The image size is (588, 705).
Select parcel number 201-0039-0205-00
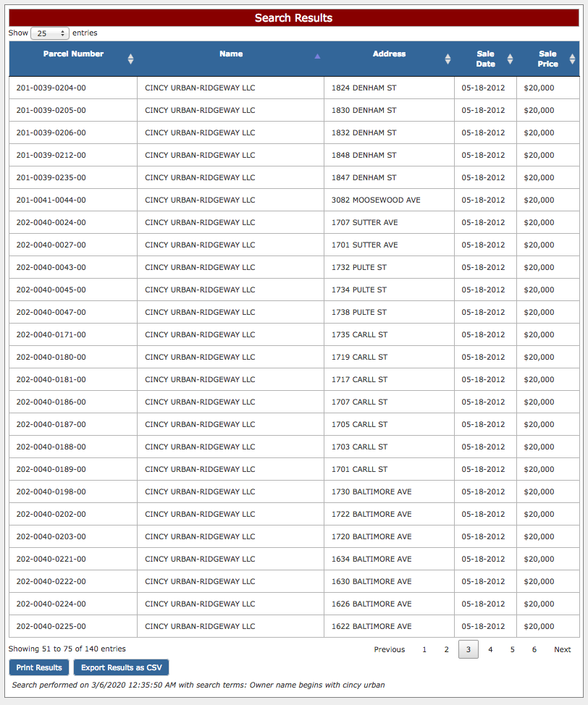tap(51, 111)
